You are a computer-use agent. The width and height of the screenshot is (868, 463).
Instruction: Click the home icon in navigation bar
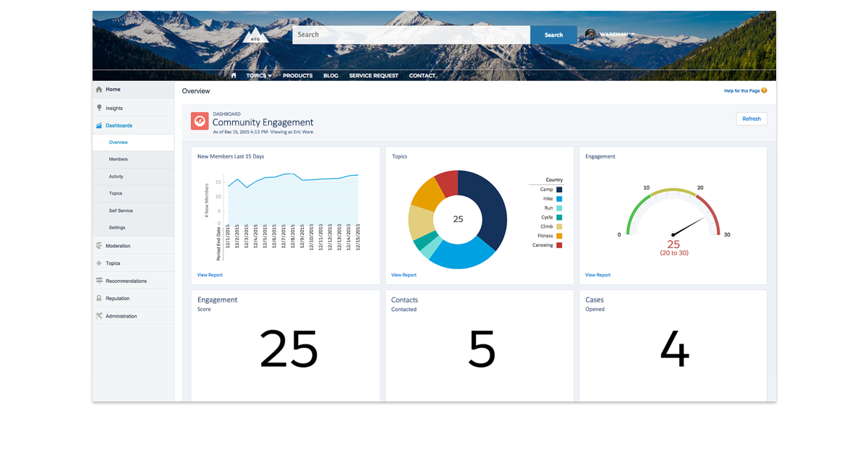234,75
